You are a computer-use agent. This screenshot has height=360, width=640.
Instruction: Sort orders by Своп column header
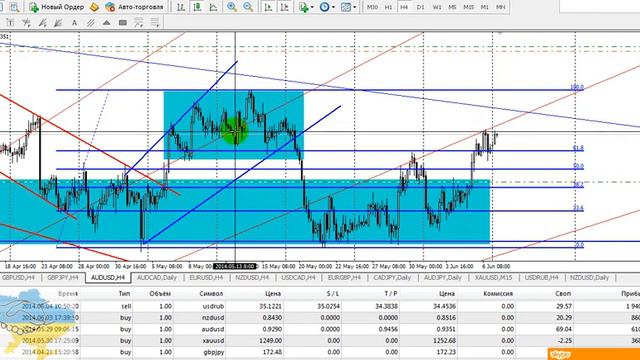[563, 293]
